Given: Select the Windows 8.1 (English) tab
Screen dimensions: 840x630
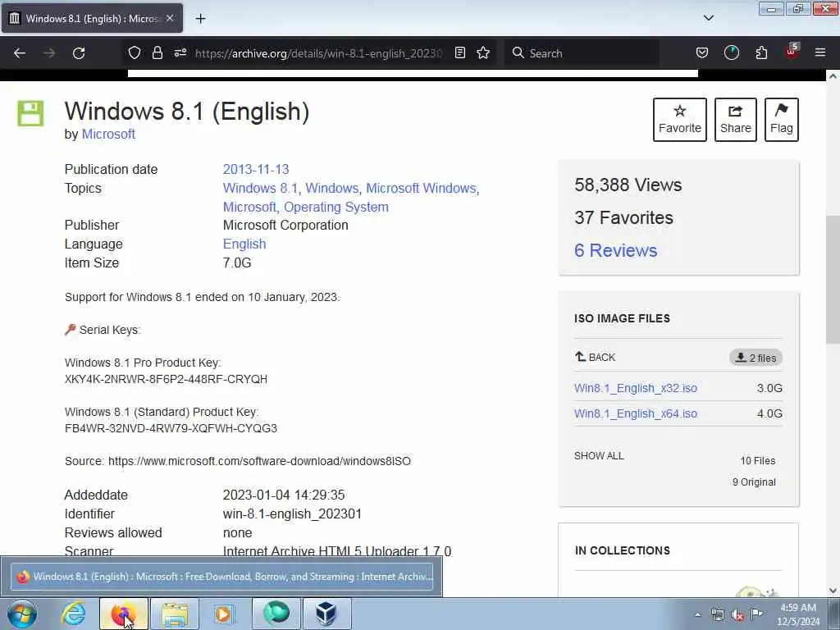Looking at the screenshot, I should point(92,18).
